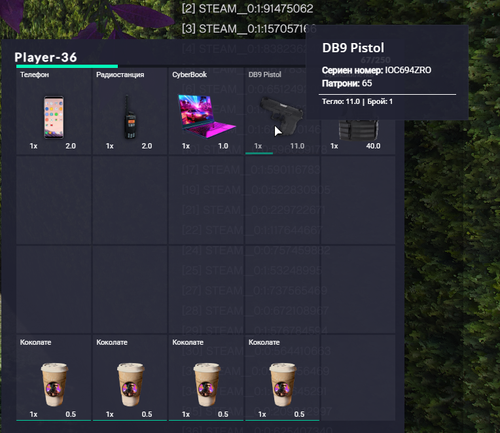Click the DB9 Pistol tooltip heading

coord(353,48)
